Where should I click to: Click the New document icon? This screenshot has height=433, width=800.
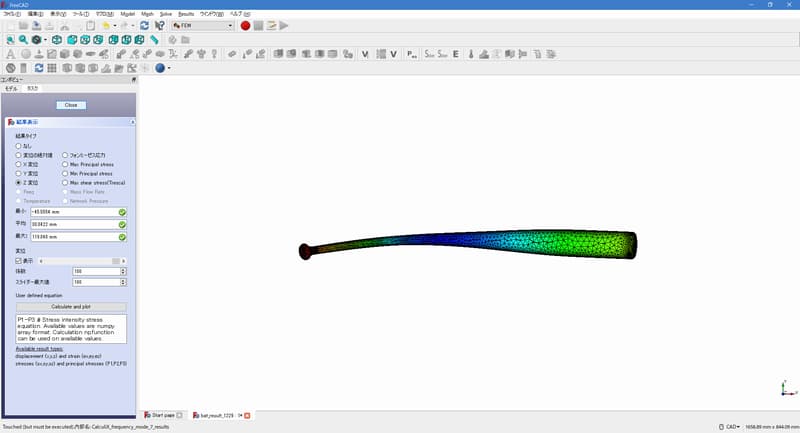point(11,26)
